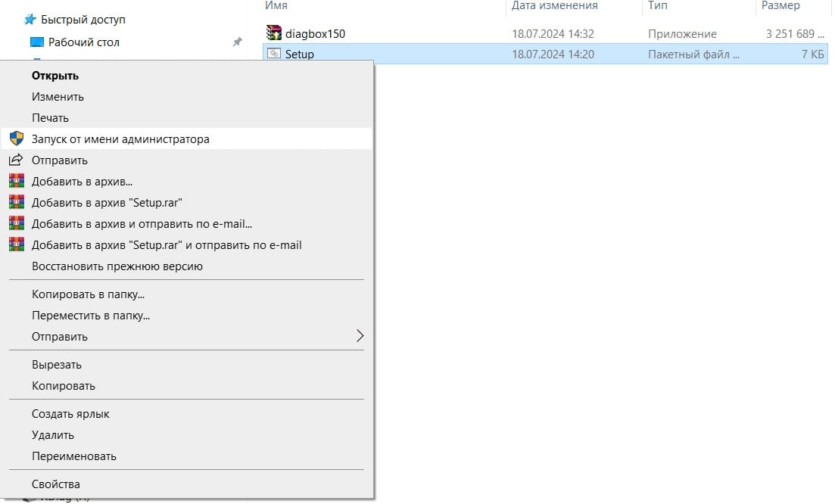Sort files by the Имя column header
The image size is (835, 504).
[x=276, y=6]
